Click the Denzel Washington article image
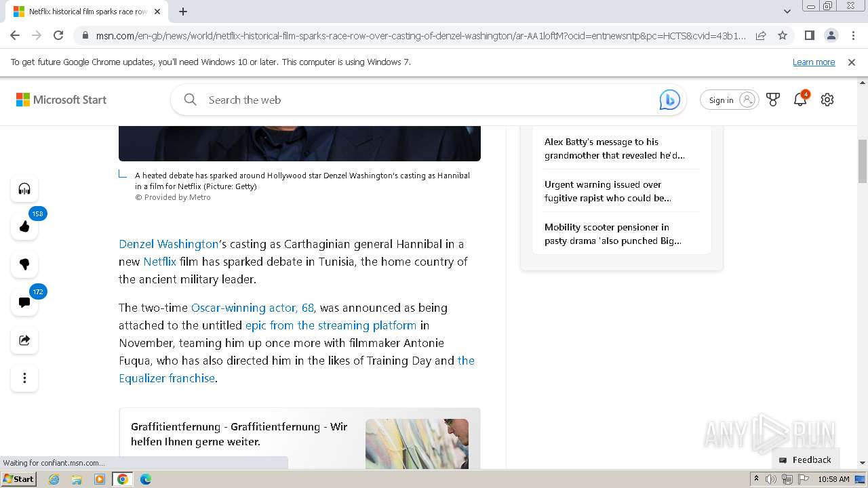Screen dimensions: 868x488 [x=300, y=143]
